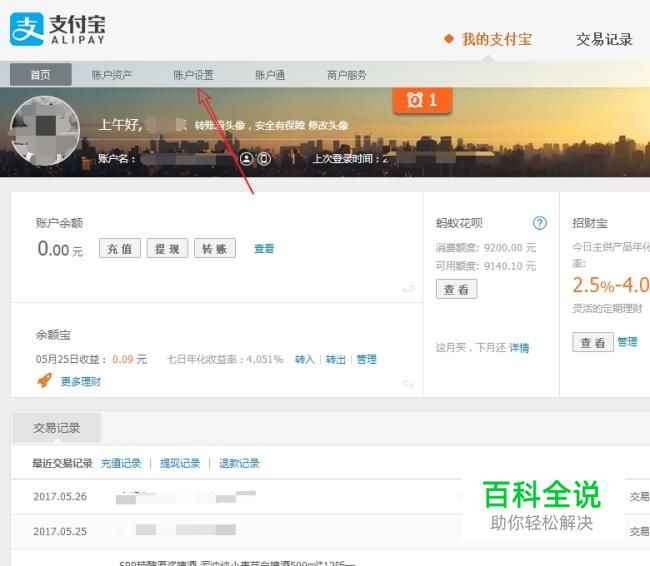The height and width of the screenshot is (566, 650).
Task: Click the arrow icon in the 余额宝 panel
Action: click(x=408, y=384)
